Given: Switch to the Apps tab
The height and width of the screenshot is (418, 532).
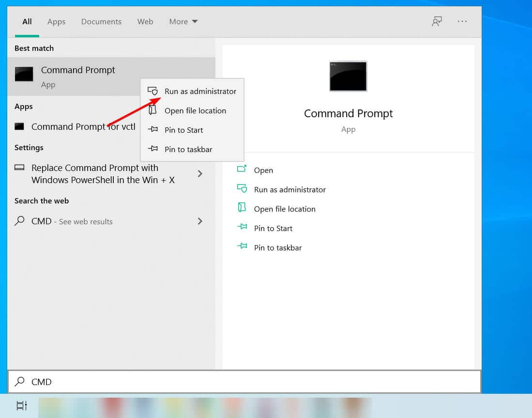Looking at the screenshot, I should click(x=56, y=22).
